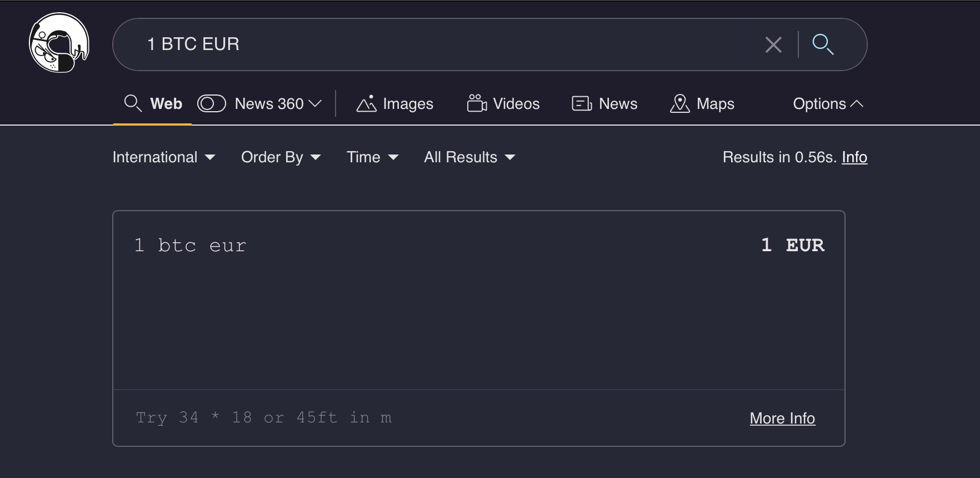
Task: Switch to Videos search results
Action: (503, 104)
